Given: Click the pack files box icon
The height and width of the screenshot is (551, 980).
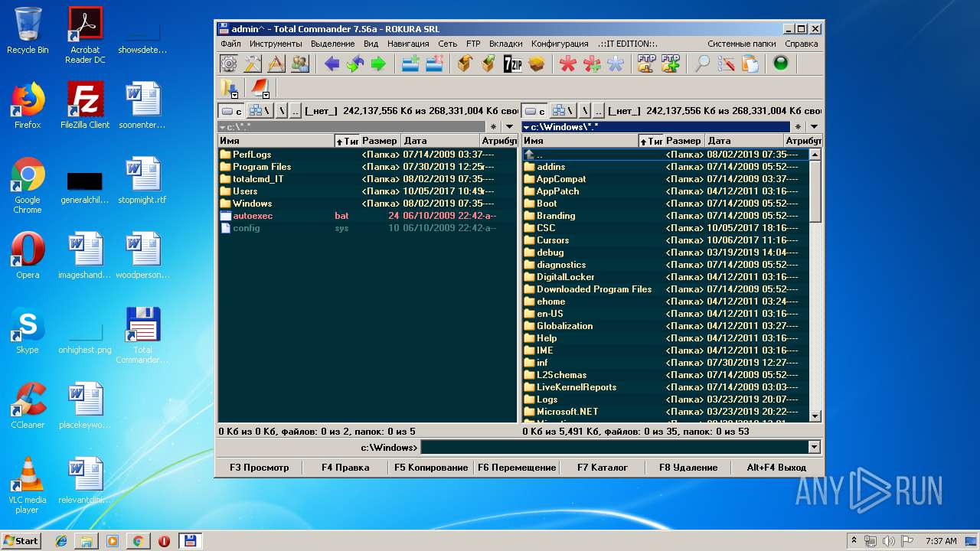Looking at the screenshot, I should (465, 64).
